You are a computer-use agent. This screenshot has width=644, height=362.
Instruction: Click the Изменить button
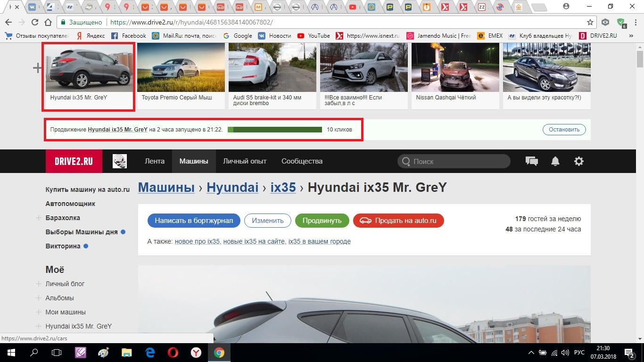(268, 221)
